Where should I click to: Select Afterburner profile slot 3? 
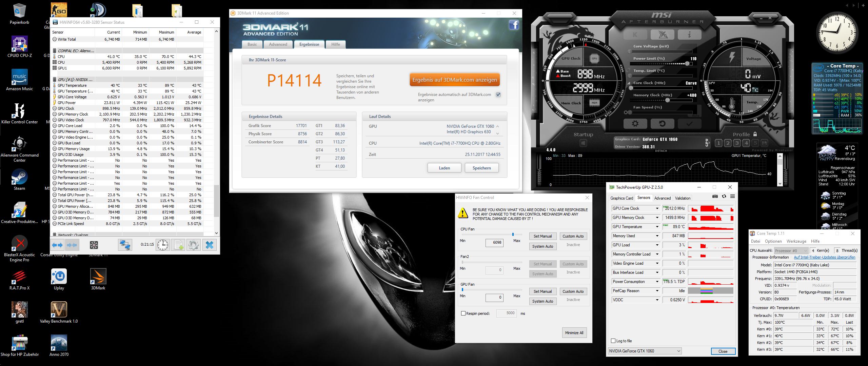click(737, 143)
